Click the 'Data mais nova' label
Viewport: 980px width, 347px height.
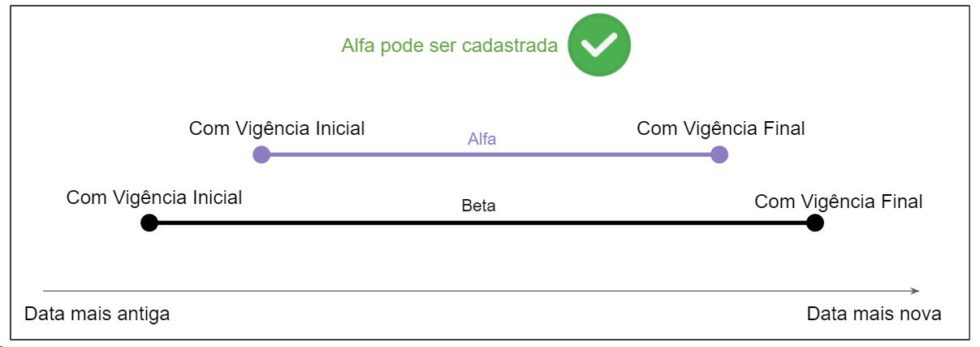[x=874, y=314]
